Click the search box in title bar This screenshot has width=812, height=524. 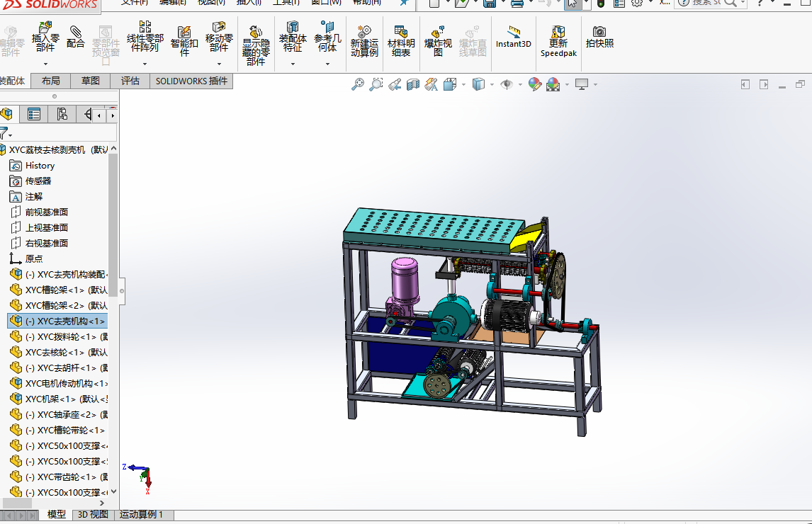(711, 3)
